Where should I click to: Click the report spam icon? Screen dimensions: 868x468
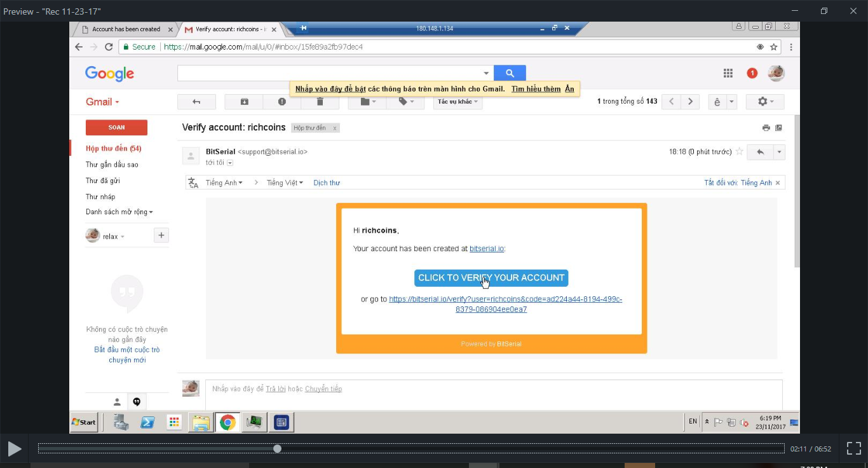pos(282,102)
